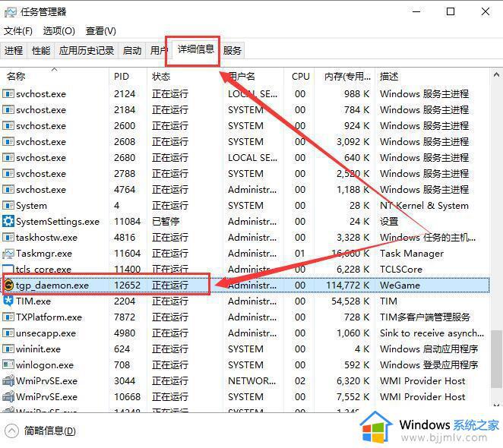Image resolution: width=503 pixels, height=448 pixels.
Task: Click the System process icon
Action: pos(8,206)
